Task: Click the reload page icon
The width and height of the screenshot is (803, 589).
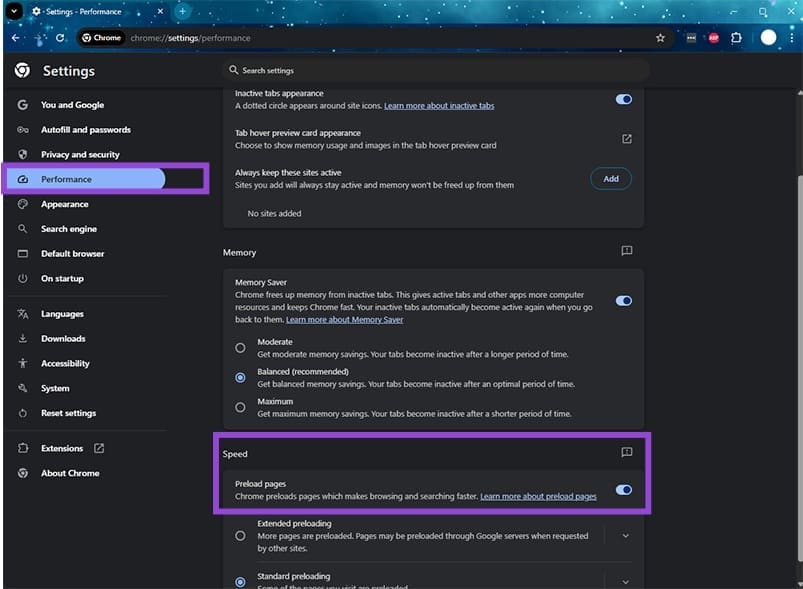Action: point(62,37)
